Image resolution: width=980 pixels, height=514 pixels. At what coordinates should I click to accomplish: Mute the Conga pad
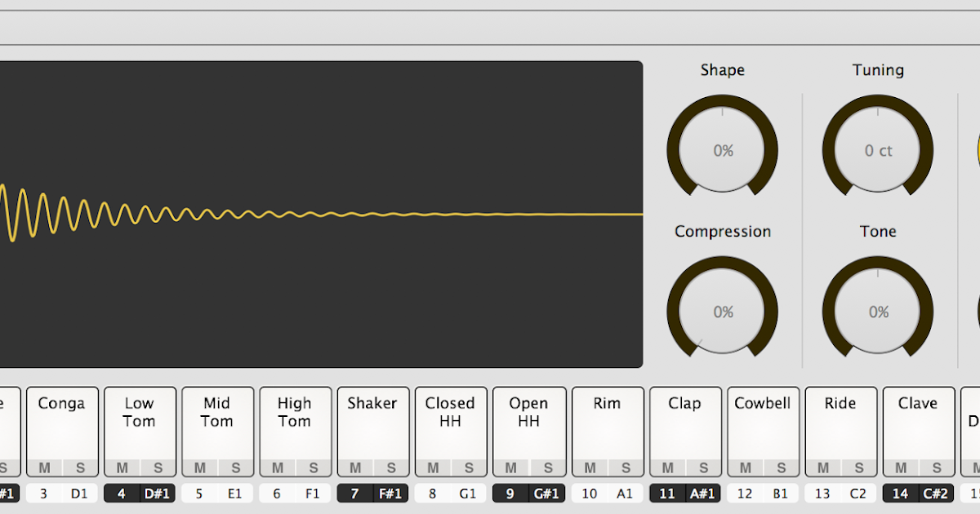point(44,468)
